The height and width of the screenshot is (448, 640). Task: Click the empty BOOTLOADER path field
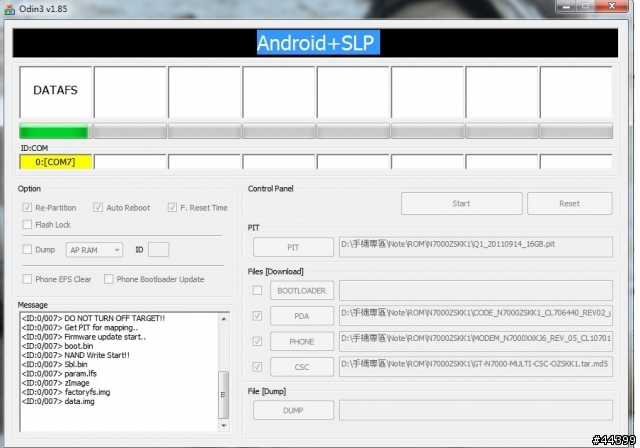(476, 291)
